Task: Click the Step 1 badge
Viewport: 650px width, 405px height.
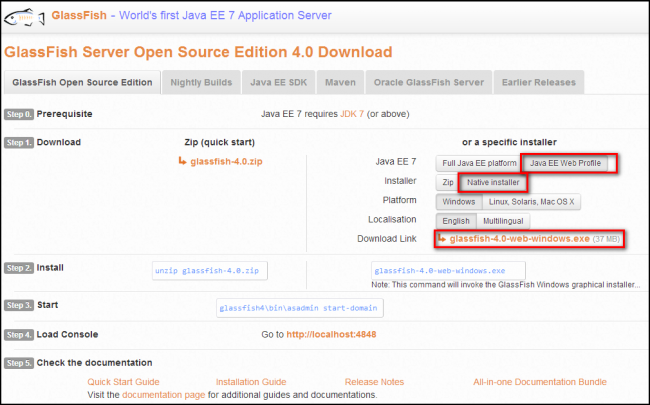Action: 19,143
